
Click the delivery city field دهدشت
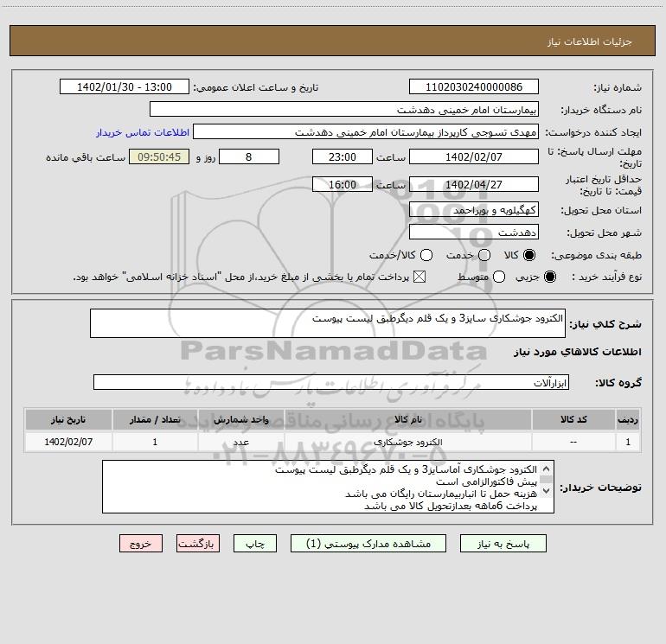(x=474, y=232)
